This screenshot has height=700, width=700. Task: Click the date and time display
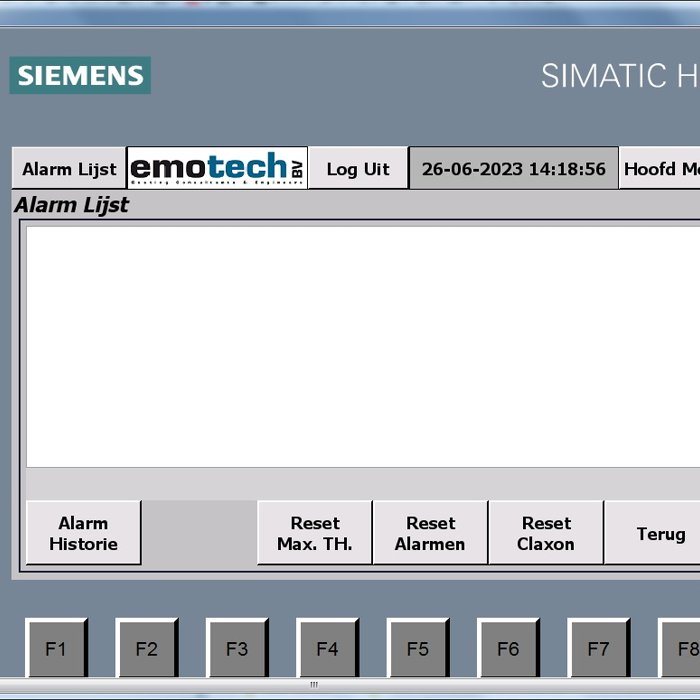coord(513,169)
